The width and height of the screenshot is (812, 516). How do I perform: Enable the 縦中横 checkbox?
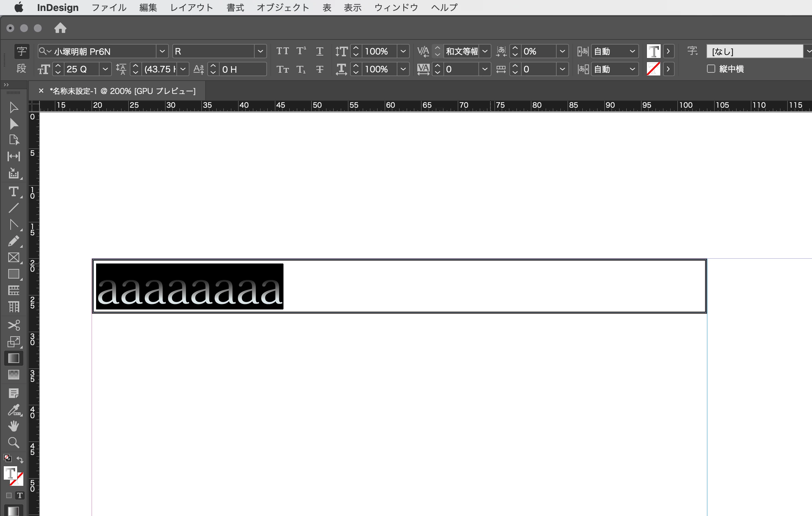click(x=711, y=69)
